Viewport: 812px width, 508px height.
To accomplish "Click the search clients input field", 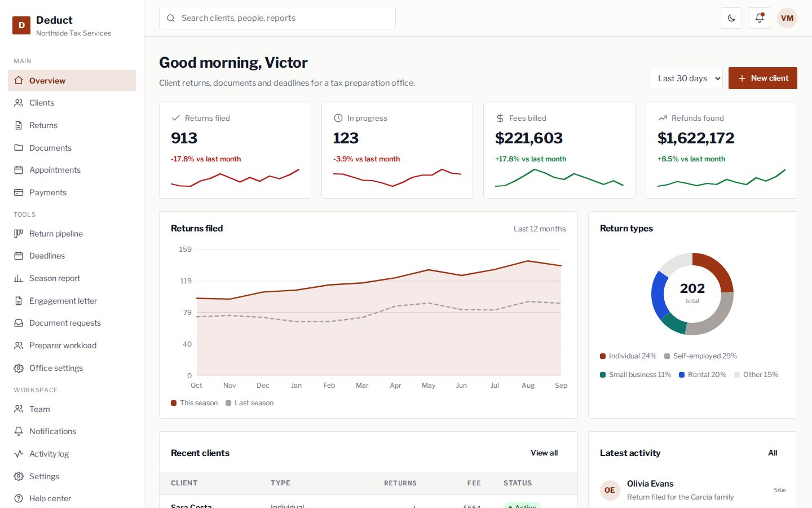I will (x=277, y=18).
